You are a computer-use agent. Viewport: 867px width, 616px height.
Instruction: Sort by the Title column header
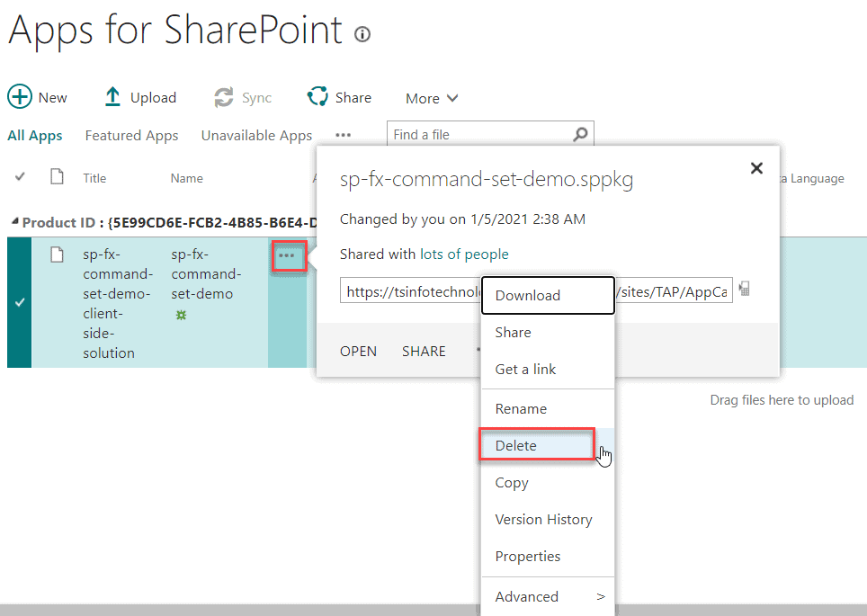94,178
